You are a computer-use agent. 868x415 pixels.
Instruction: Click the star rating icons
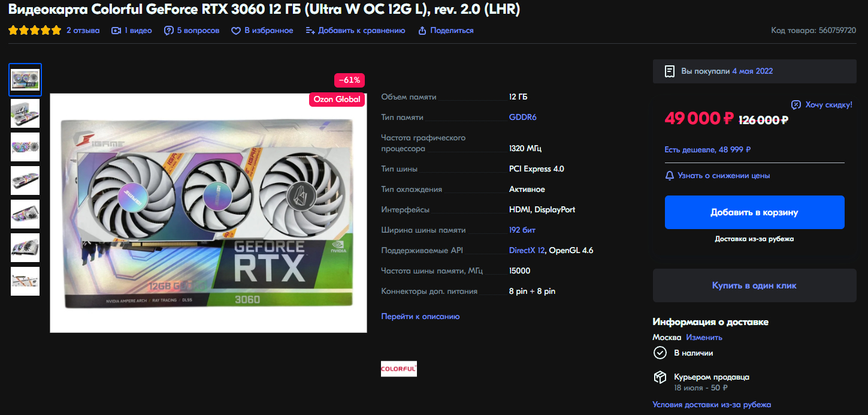(x=35, y=31)
